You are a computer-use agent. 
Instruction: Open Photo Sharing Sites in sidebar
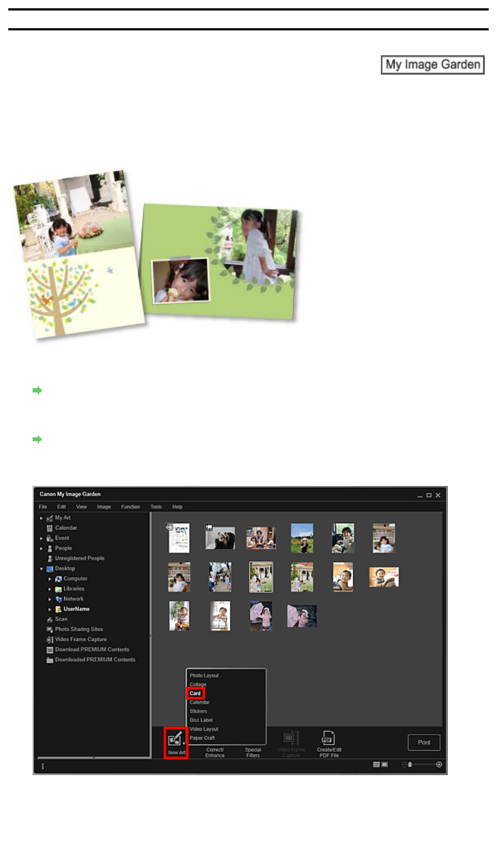79,629
